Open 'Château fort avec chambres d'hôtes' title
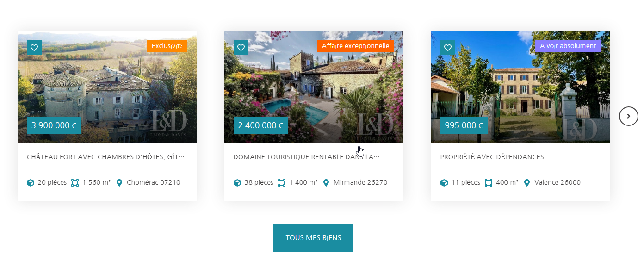644x262 pixels. click(x=105, y=157)
